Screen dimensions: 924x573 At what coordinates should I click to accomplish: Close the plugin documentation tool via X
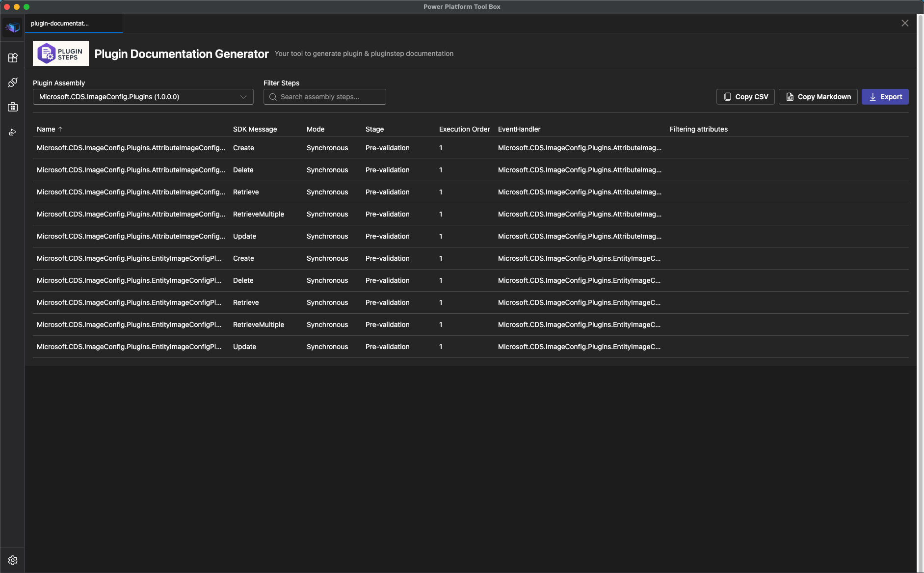click(x=905, y=23)
